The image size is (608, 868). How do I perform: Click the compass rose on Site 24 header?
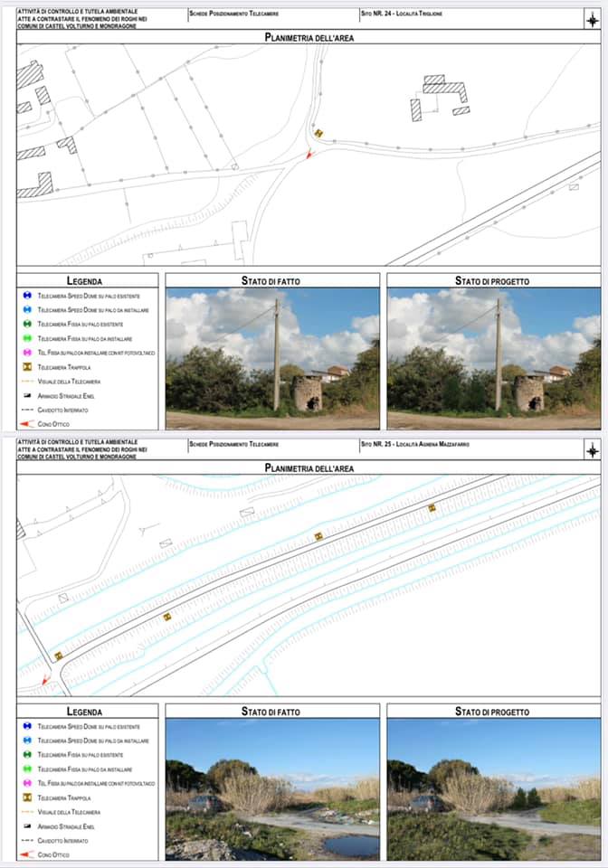tap(592, 18)
